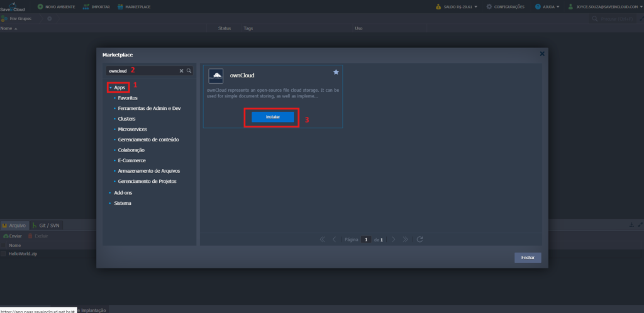The width and height of the screenshot is (644, 313).
Task: Close Marketplace dialog with X
Action: tap(542, 54)
